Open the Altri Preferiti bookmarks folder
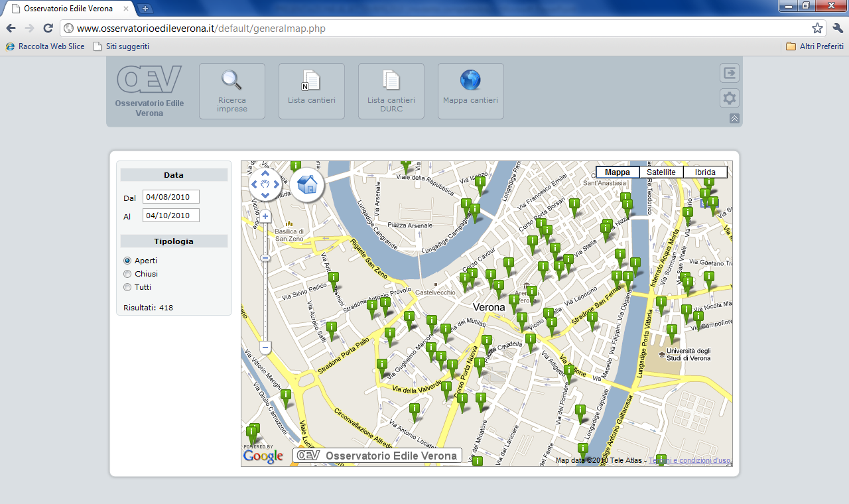The image size is (849, 504). coord(815,46)
